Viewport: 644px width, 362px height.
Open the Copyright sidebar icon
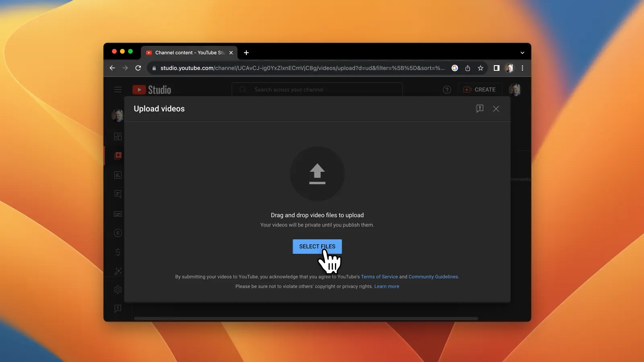(x=118, y=233)
